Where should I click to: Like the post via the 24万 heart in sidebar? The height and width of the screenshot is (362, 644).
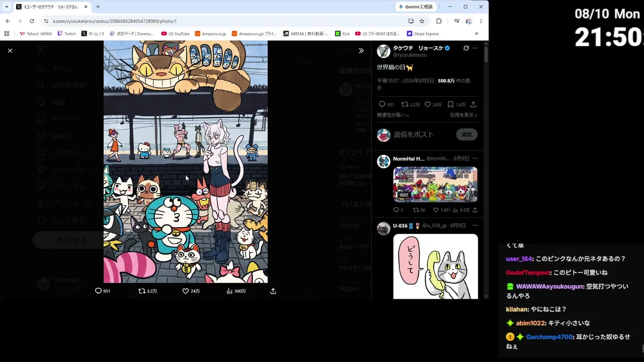pos(428,105)
